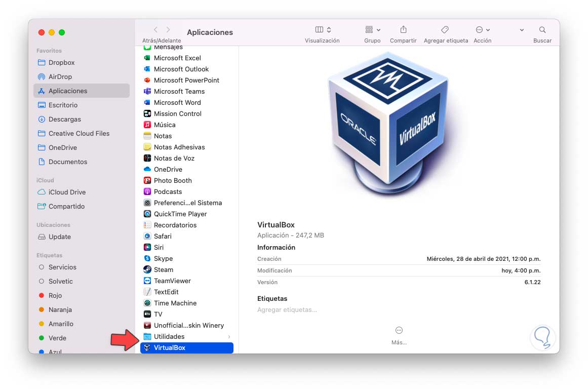The height and width of the screenshot is (391, 588).
Task: Select the Solvetic tag
Action: 82,282
